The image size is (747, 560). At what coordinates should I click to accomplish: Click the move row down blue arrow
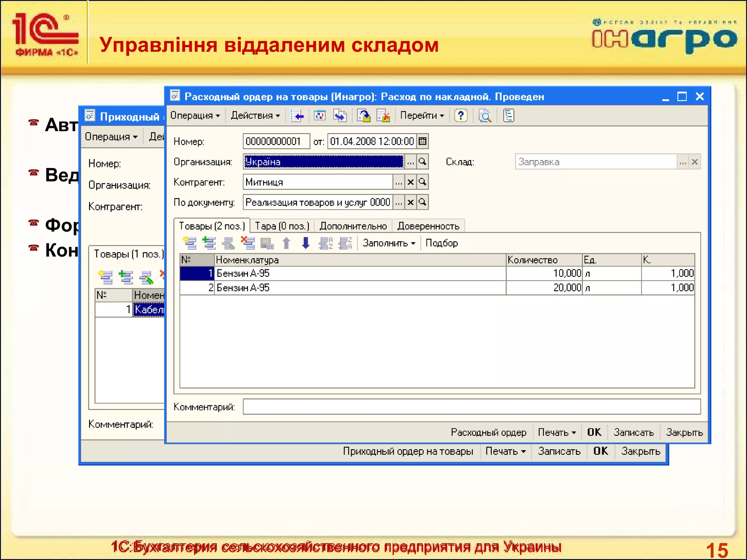pos(306,243)
